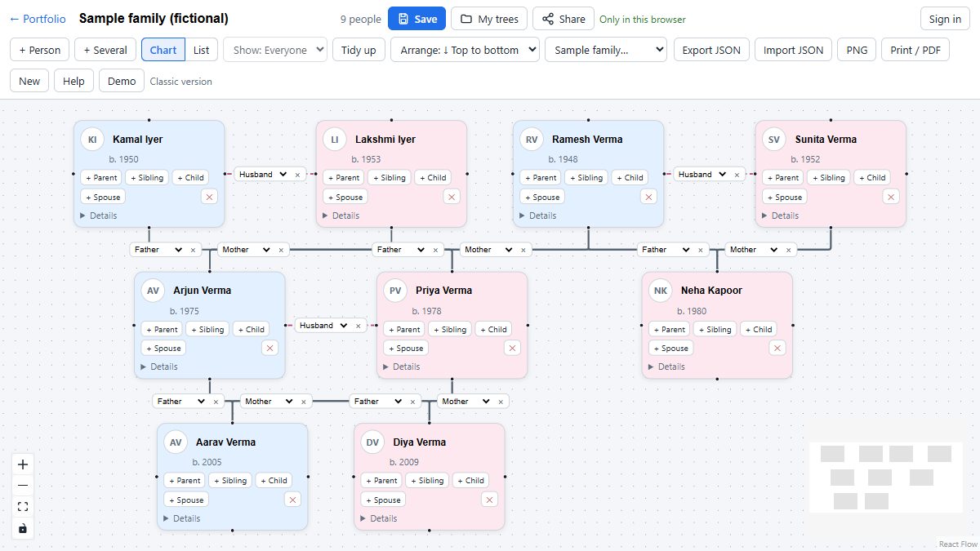Image resolution: width=980 pixels, height=551 pixels.
Task: Add a sibling to Arjun Verma
Action: coord(207,329)
